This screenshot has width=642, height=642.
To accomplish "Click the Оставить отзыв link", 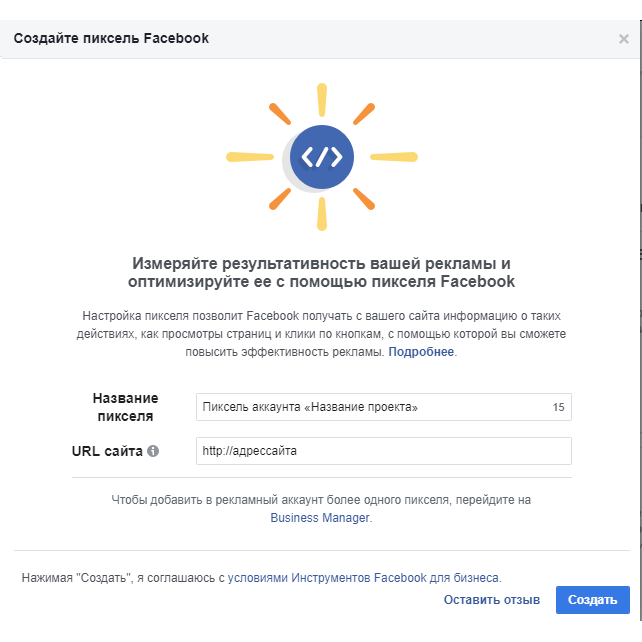I will [x=492, y=600].
